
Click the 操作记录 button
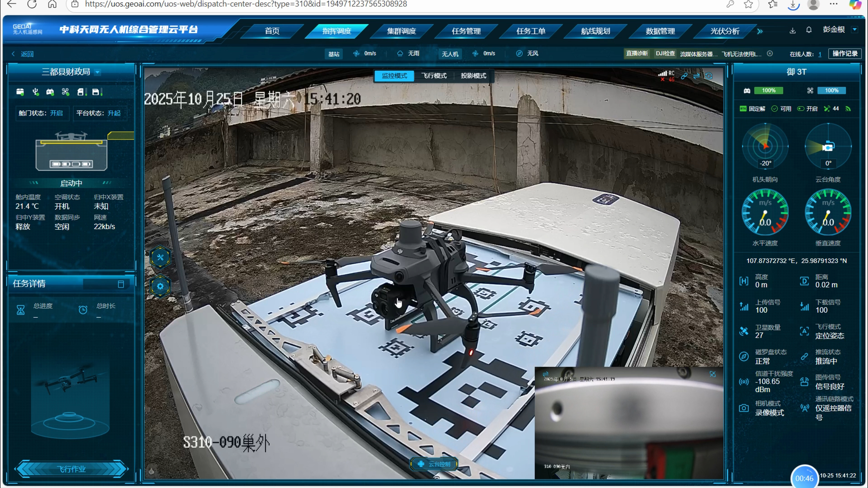pos(845,54)
